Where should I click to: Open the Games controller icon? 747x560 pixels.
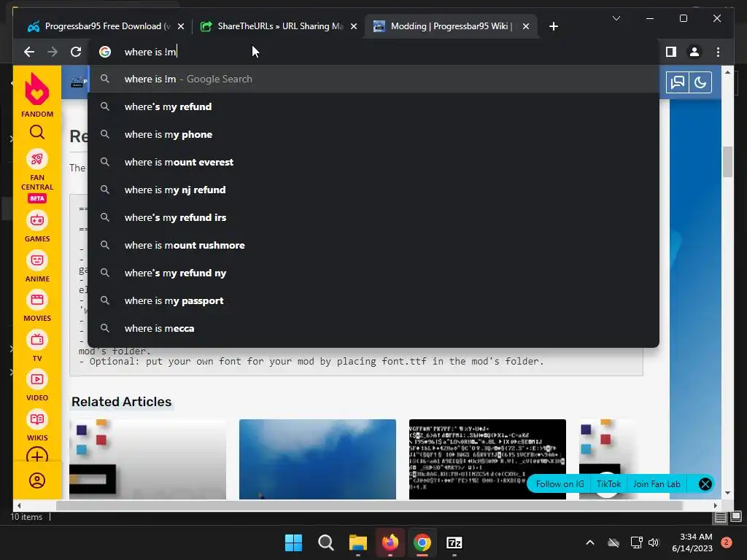point(36,220)
